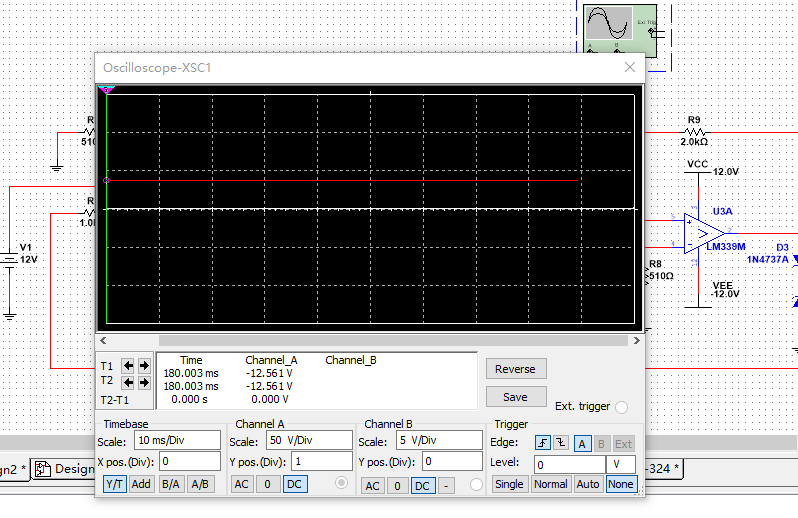Image resolution: width=798 pixels, height=518 pixels.
Task: Select the R9 2.0kΩ resistor symbol
Action: [x=694, y=131]
